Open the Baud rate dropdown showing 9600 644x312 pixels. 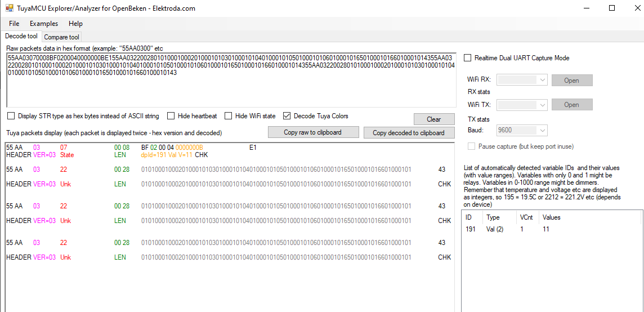pos(522,131)
